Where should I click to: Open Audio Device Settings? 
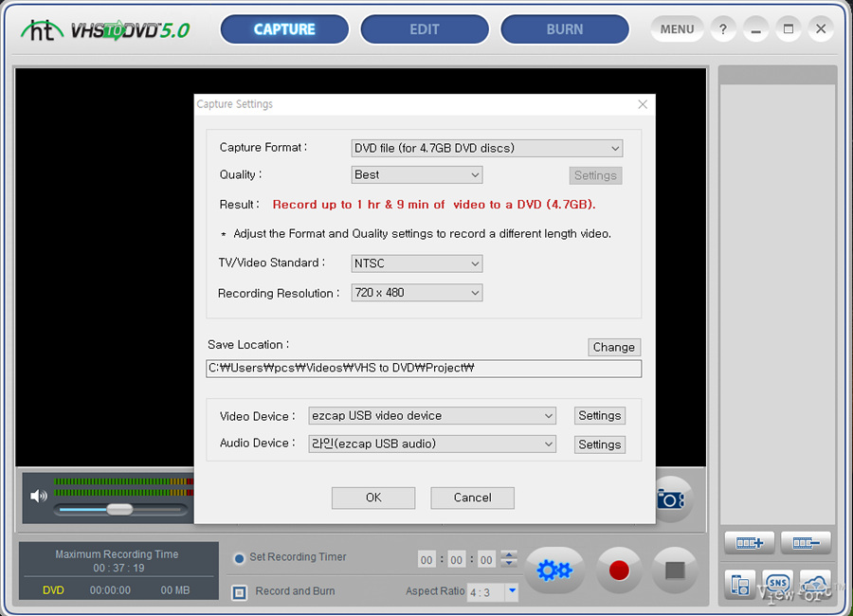pos(600,444)
